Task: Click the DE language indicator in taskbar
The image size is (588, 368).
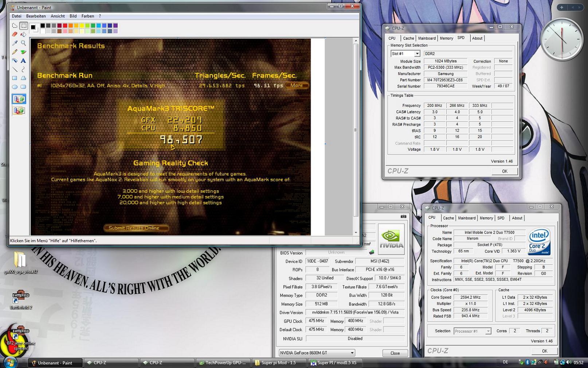Action: point(505,362)
